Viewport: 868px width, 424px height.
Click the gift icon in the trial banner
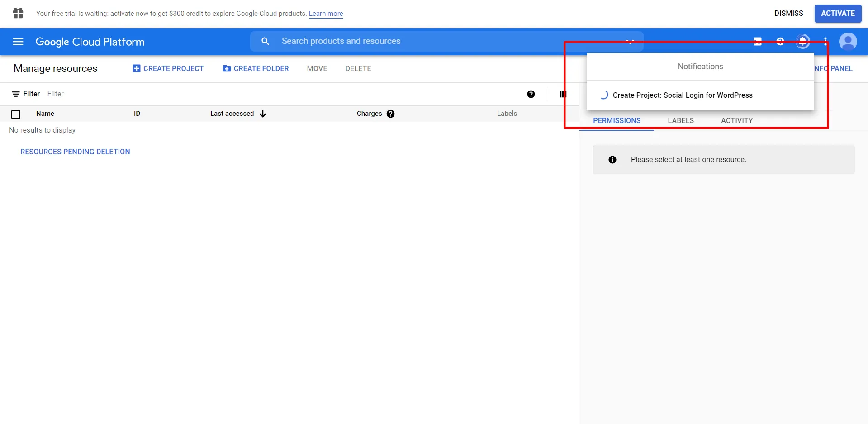click(x=18, y=13)
